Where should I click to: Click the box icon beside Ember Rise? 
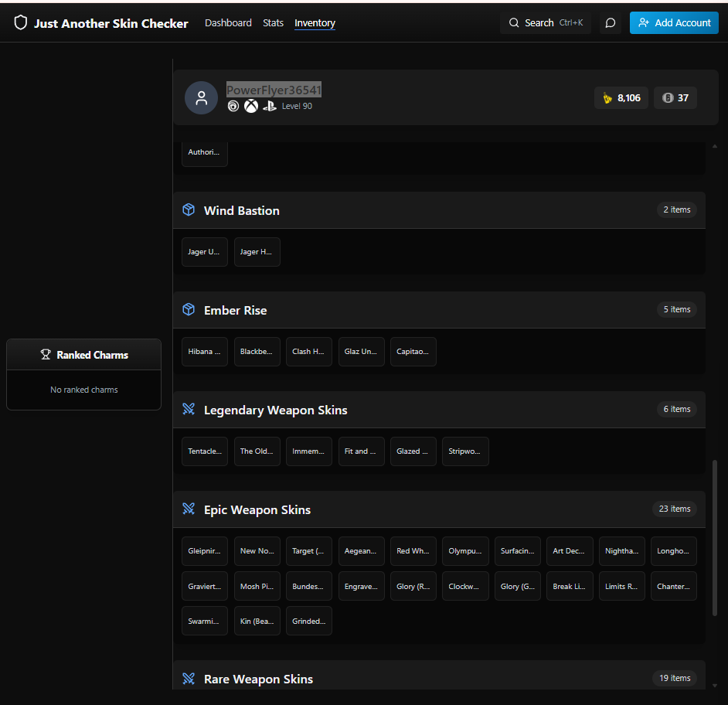[189, 310]
